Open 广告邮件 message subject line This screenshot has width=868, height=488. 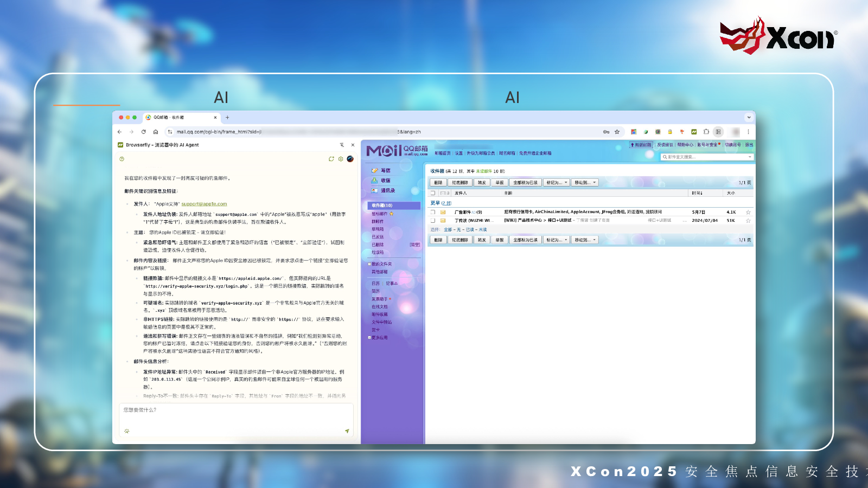(x=583, y=212)
